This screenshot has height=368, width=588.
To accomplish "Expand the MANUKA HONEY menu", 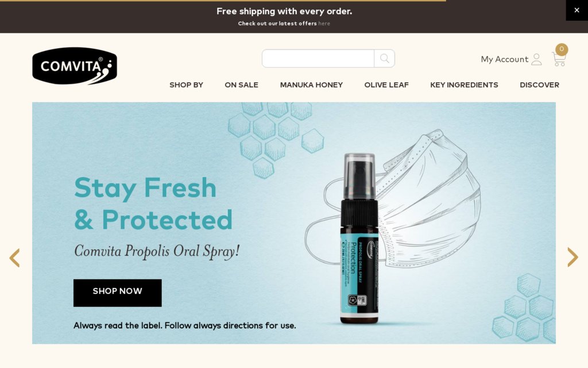I will coord(311,85).
